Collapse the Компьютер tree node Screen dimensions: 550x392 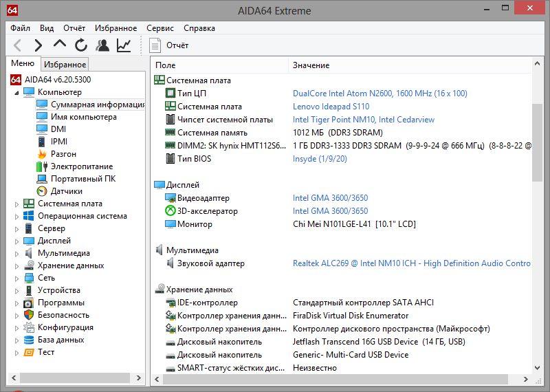(x=16, y=93)
